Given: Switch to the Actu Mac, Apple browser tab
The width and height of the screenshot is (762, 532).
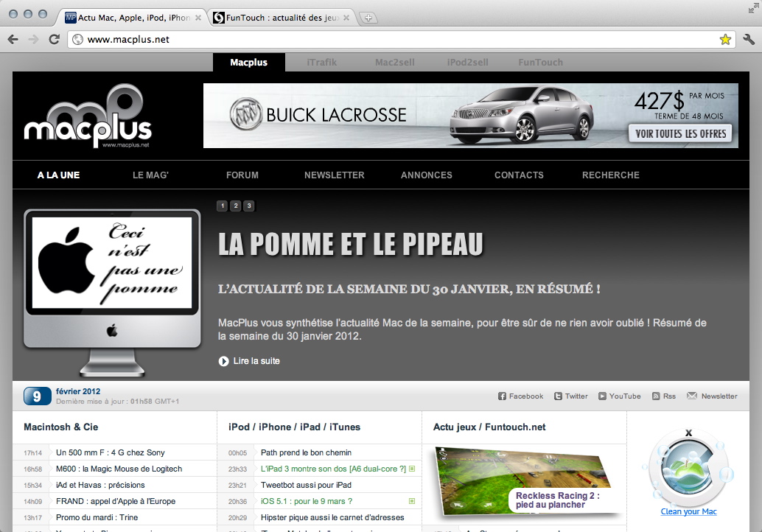Looking at the screenshot, I should coord(131,18).
